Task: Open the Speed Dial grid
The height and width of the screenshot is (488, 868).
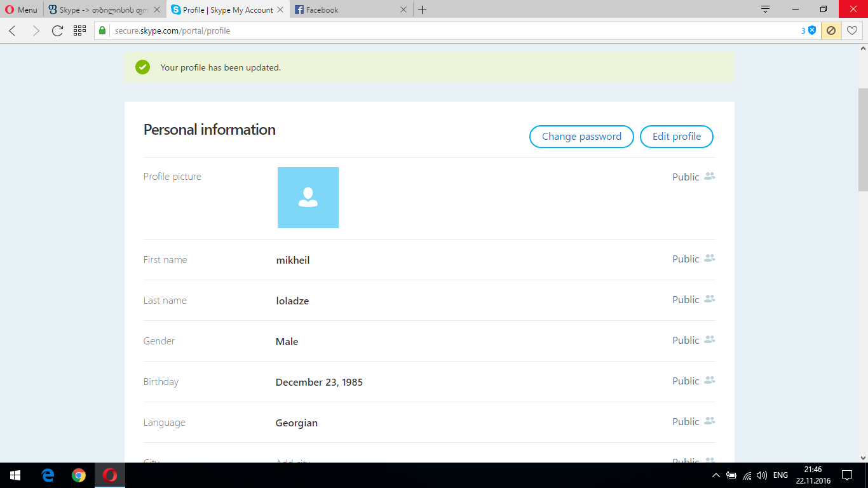Action: tap(79, 30)
